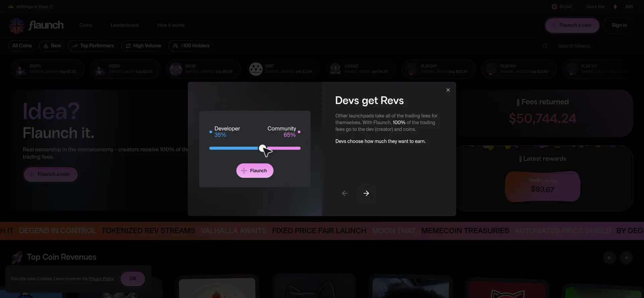
Task: Click the icon on New filter
Action: [46, 46]
